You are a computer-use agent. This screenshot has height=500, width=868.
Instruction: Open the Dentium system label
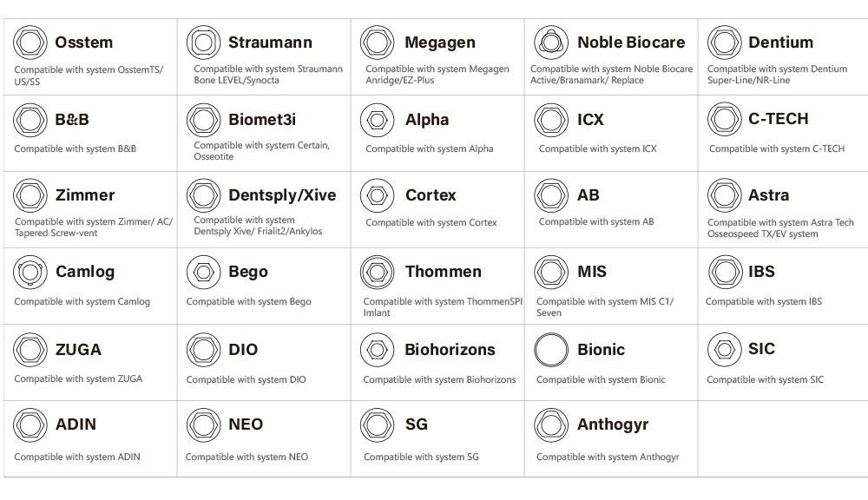coord(780,43)
